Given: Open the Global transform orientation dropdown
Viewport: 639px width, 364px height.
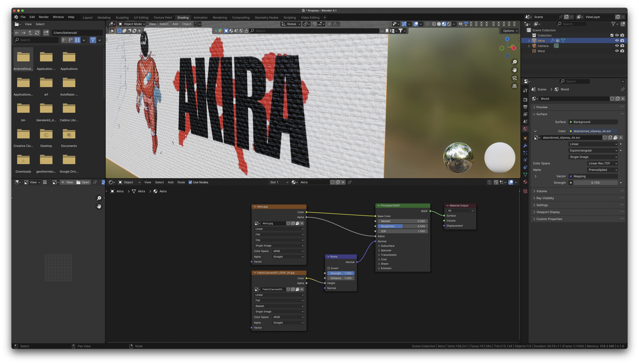Looking at the screenshot, I should [291, 24].
